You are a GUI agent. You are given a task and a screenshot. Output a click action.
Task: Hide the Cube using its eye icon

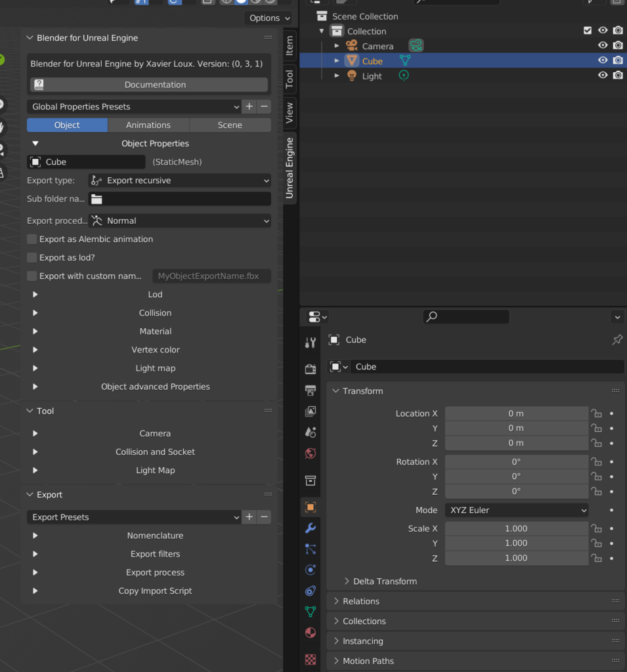(603, 60)
